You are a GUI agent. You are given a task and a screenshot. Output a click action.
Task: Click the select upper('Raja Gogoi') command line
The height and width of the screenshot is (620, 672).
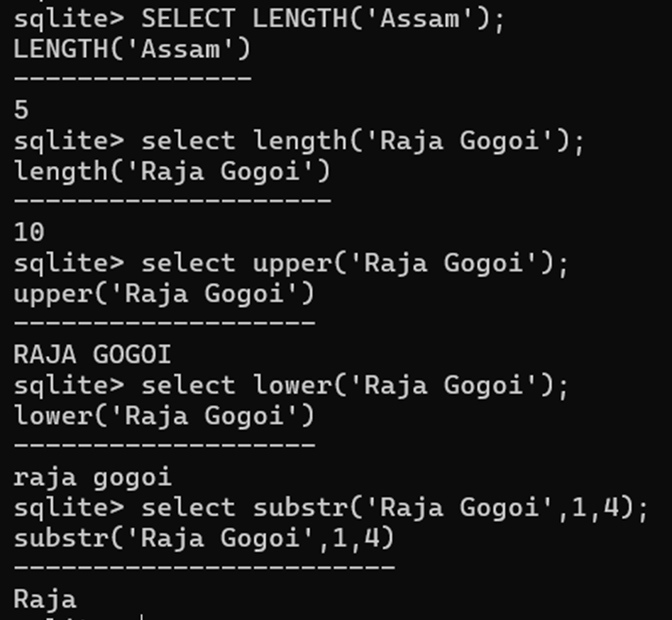291,263
